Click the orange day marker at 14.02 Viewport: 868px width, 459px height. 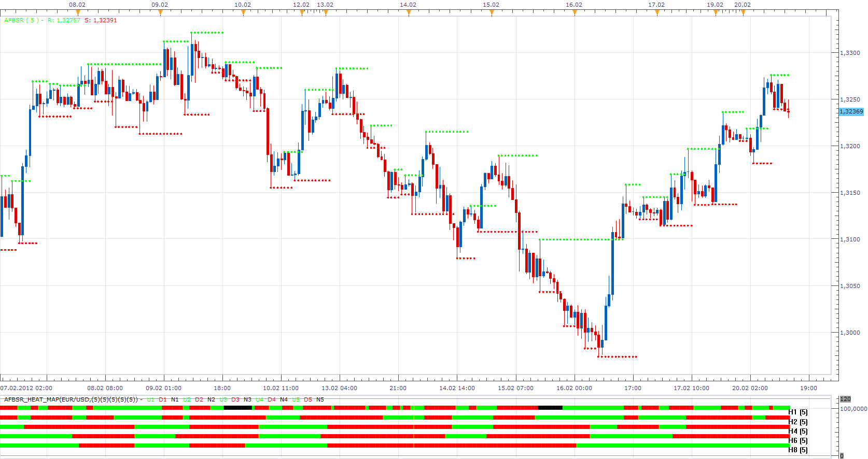click(409, 13)
